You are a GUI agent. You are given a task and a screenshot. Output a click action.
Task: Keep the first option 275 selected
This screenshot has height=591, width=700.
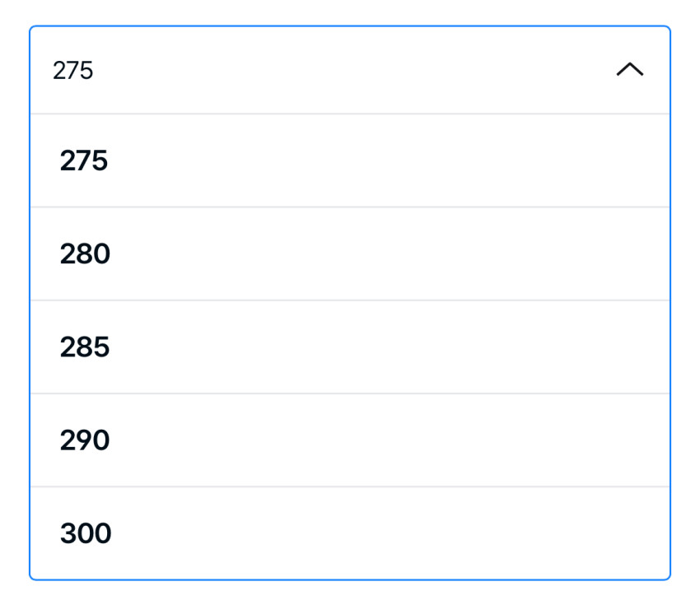click(x=84, y=161)
